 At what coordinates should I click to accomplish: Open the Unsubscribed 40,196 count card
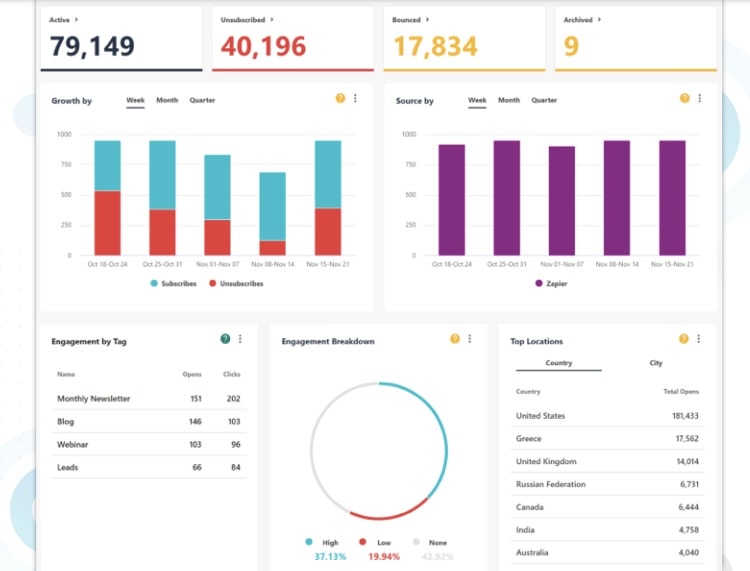(x=293, y=39)
